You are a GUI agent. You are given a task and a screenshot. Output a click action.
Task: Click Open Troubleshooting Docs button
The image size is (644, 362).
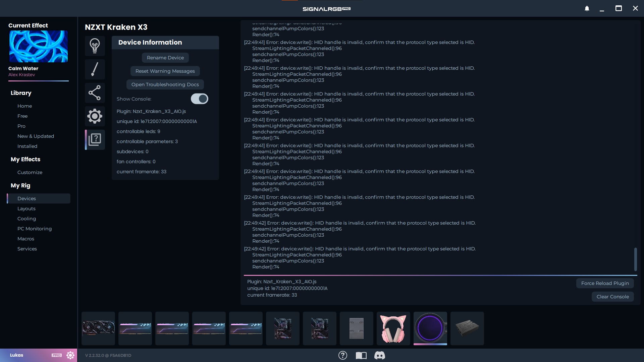click(x=165, y=84)
